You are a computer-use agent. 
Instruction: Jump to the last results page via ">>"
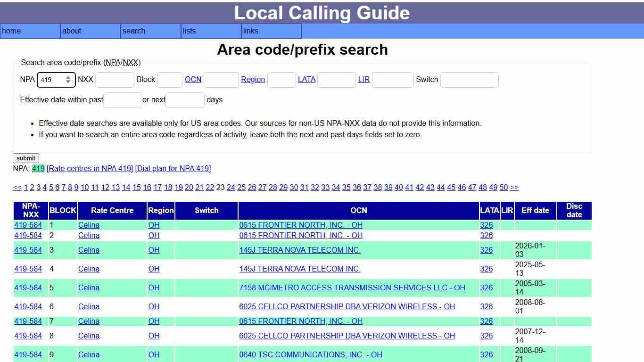[x=514, y=187]
